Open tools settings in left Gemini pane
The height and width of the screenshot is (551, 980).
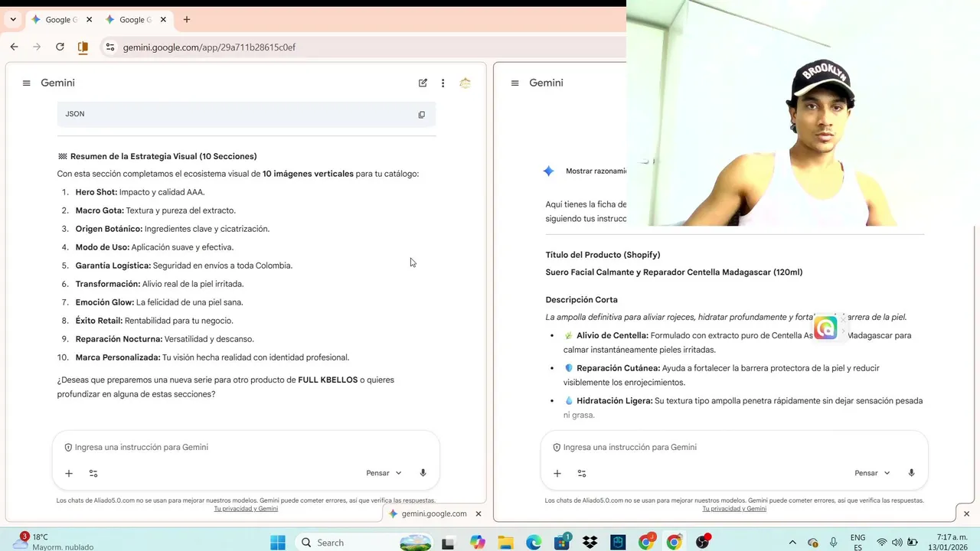pos(93,474)
